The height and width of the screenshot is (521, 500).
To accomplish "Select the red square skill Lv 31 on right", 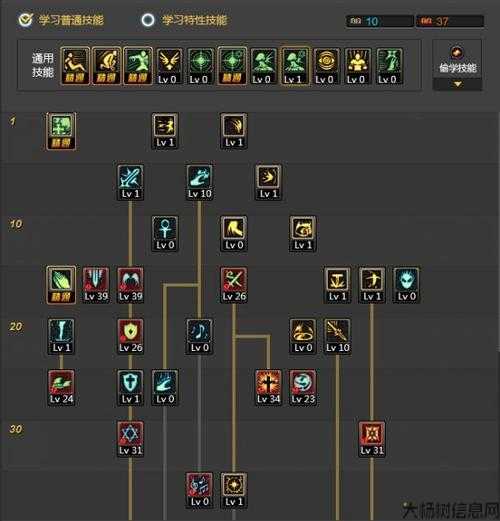I will pos(372,439).
